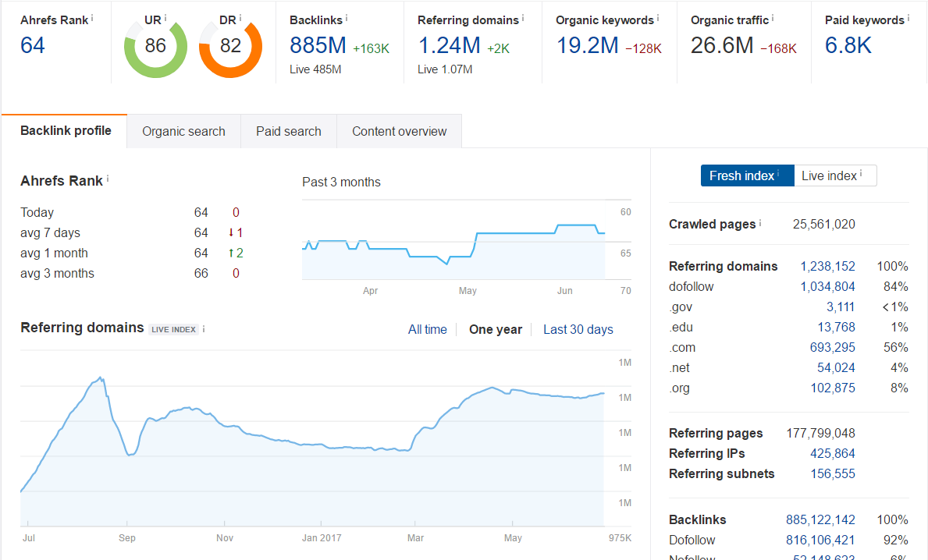Show All time referring domains chart

click(427, 329)
